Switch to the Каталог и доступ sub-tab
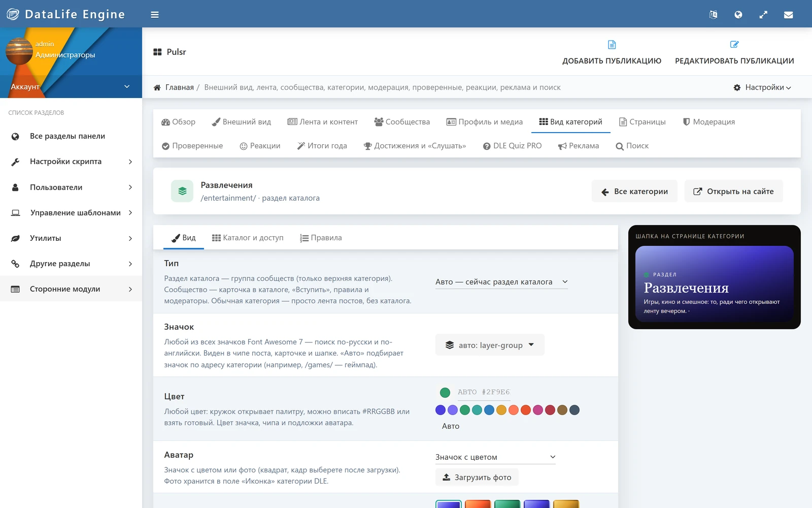The width and height of the screenshot is (812, 508). pyautogui.click(x=248, y=238)
